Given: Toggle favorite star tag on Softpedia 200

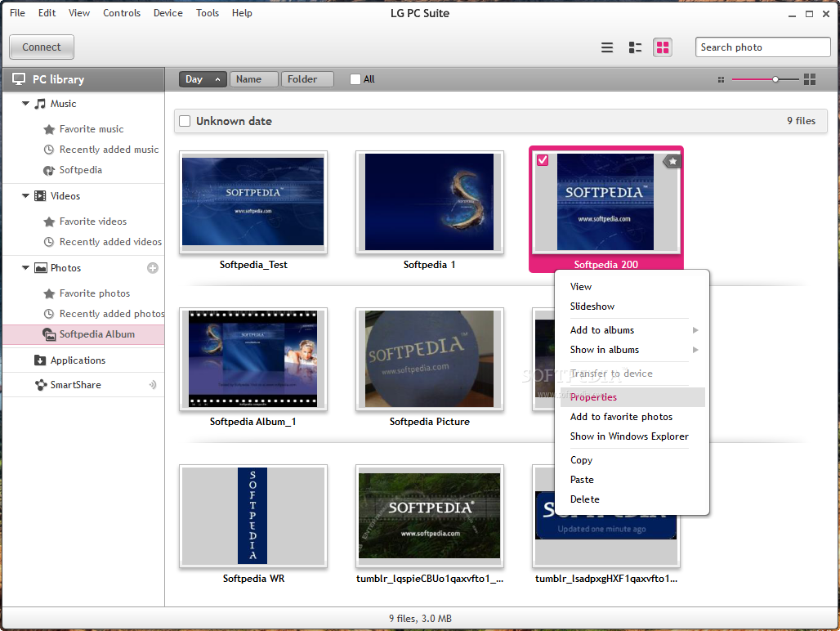Looking at the screenshot, I should 672,161.
